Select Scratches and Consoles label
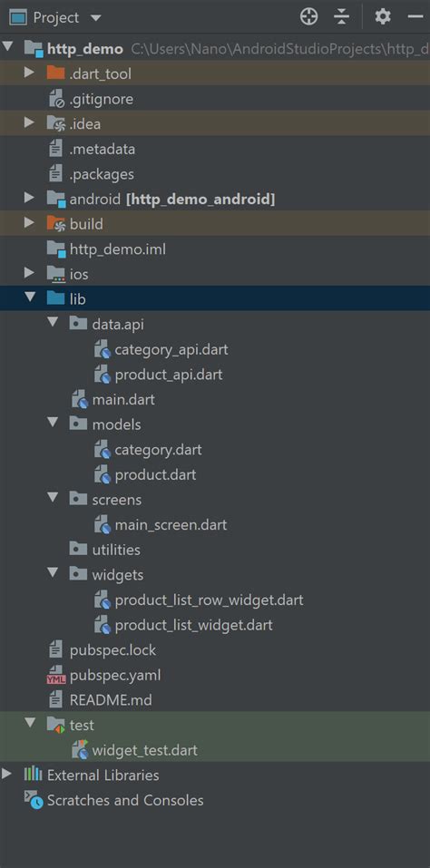The width and height of the screenshot is (430, 868). [x=125, y=800]
